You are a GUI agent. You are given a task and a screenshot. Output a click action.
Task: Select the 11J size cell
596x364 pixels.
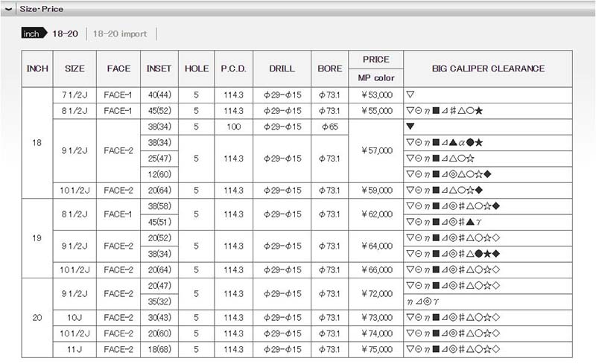click(74, 349)
